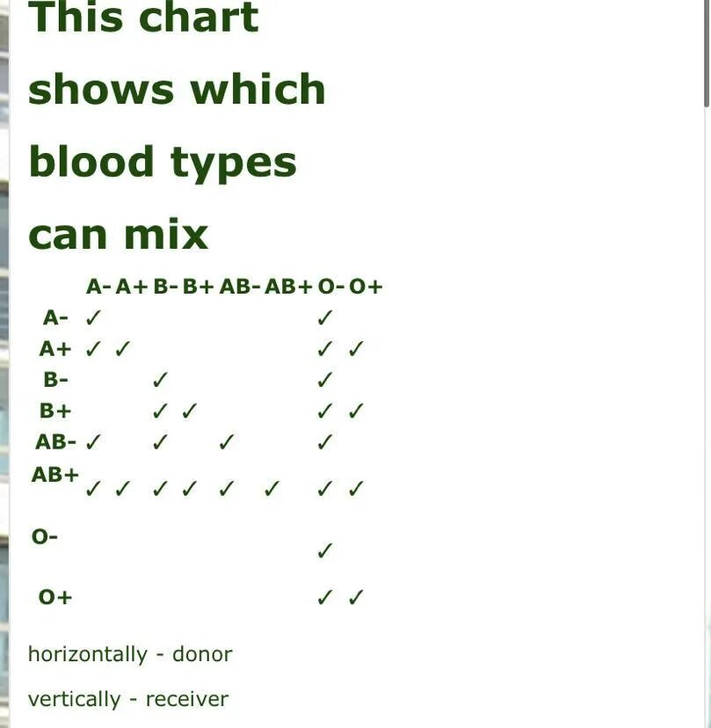This screenshot has width=711, height=728.
Task: Click the AB- row label
Action: coord(55,442)
